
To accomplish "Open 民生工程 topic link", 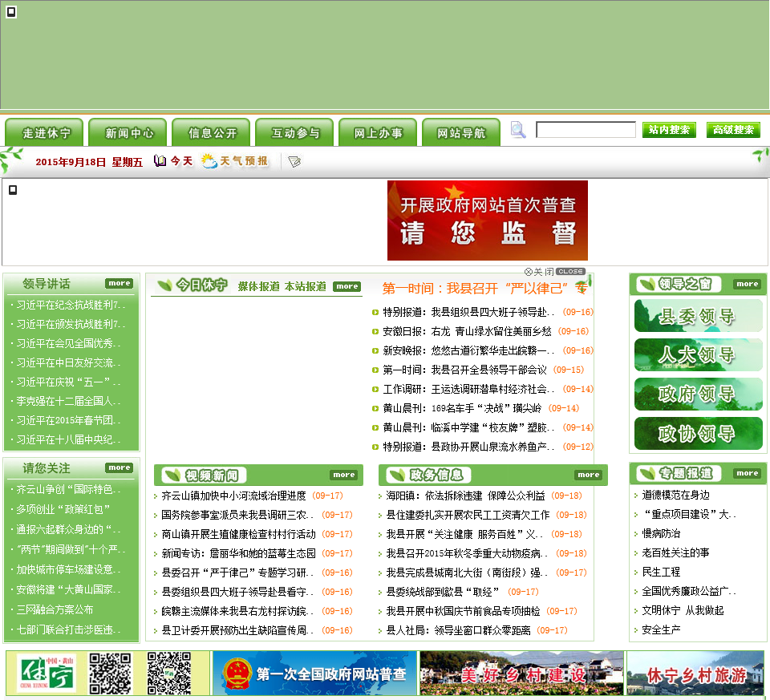I will 661,572.
